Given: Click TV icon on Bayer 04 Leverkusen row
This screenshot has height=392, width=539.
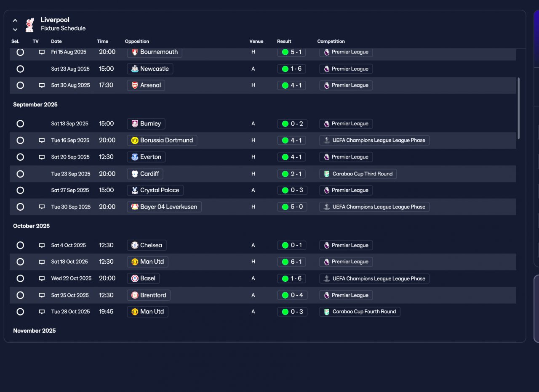Looking at the screenshot, I should click(42, 207).
